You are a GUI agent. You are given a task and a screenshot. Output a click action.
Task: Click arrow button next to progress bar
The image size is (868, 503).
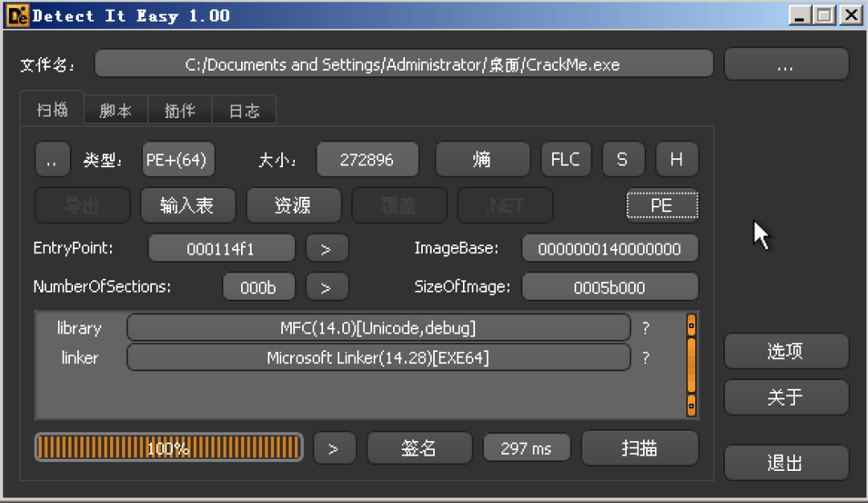[334, 448]
